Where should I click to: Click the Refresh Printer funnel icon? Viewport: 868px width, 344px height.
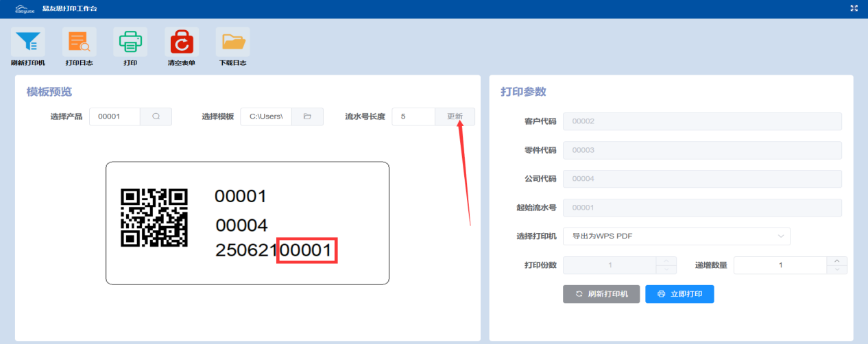(x=27, y=42)
